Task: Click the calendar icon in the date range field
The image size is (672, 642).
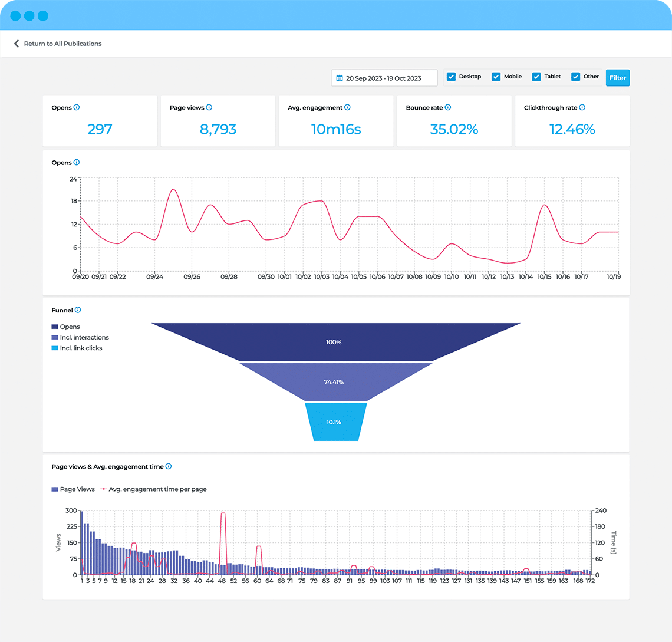Action: [340, 77]
